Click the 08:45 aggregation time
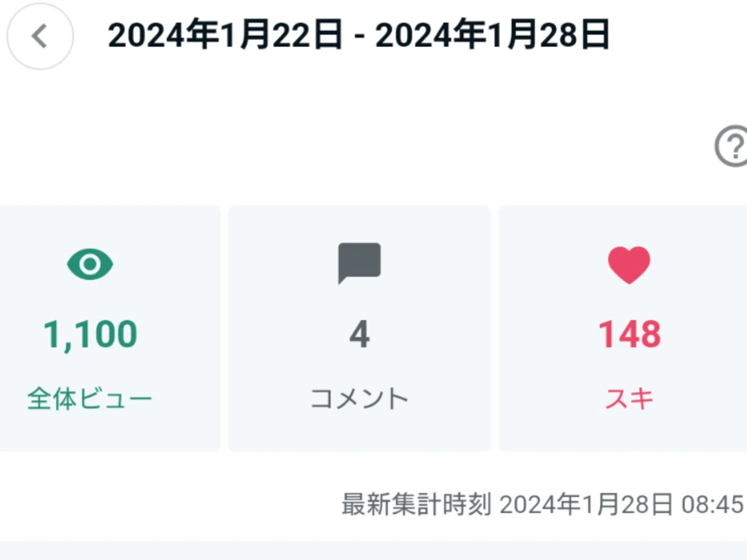 713,505
